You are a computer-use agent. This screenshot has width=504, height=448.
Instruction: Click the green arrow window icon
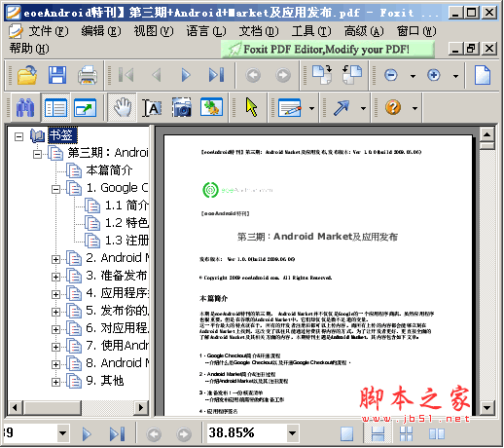85,108
